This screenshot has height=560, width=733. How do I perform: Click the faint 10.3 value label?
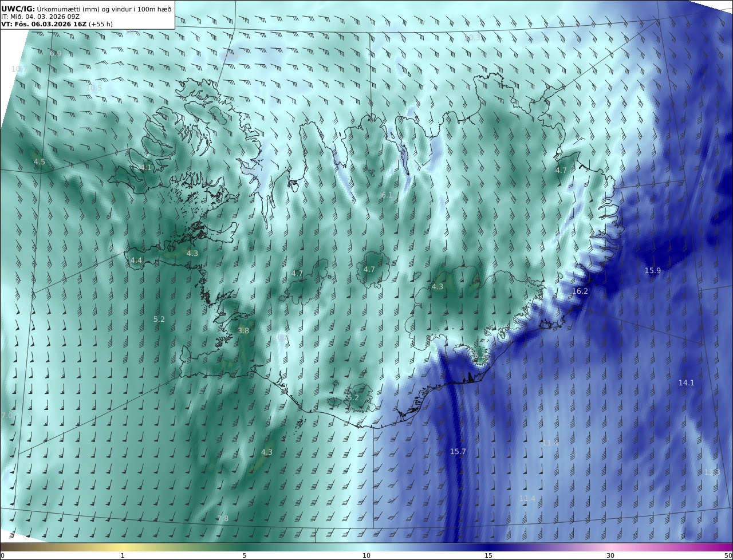472,38
